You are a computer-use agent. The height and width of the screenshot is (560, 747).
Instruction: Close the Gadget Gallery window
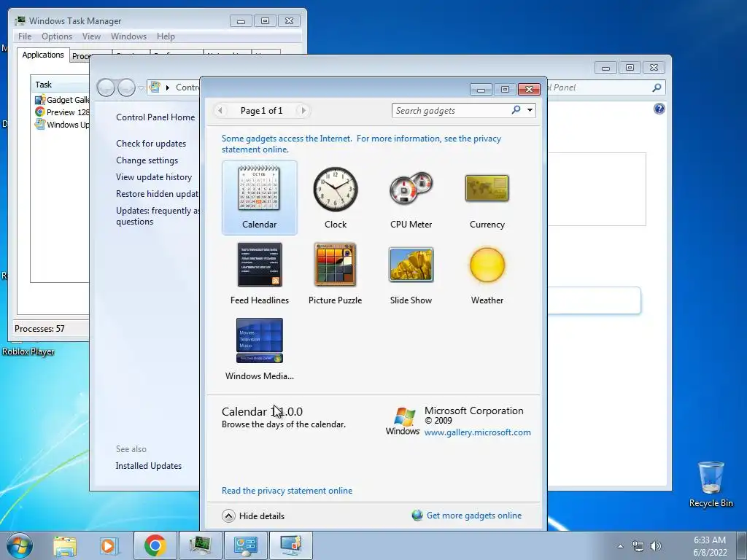(x=529, y=90)
